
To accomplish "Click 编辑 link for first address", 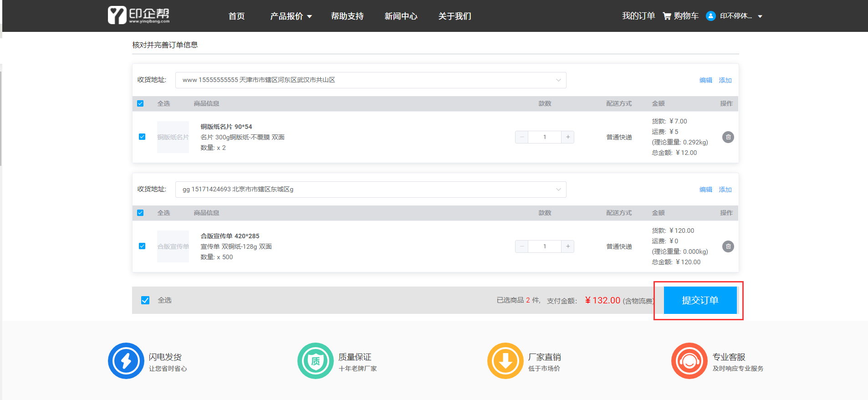I will 705,80.
